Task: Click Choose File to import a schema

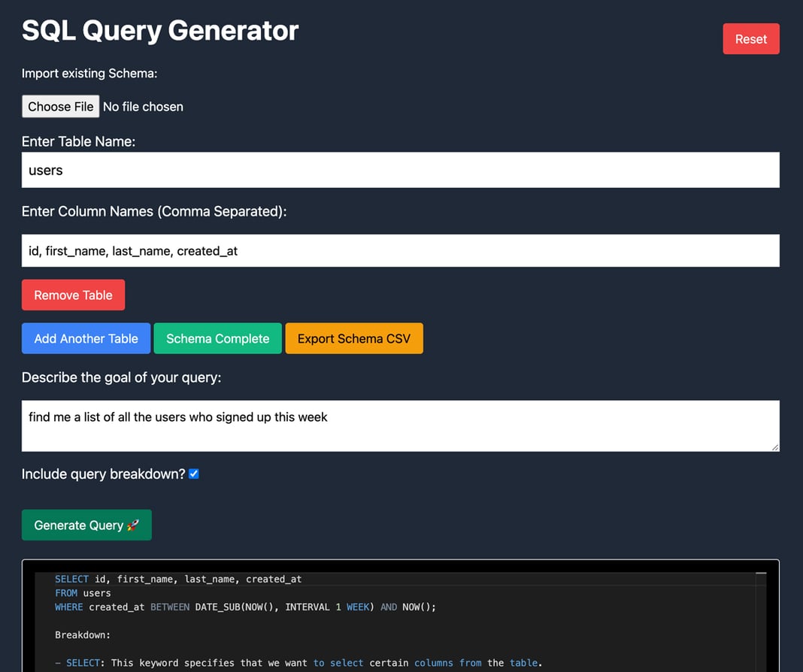Action: [60, 106]
